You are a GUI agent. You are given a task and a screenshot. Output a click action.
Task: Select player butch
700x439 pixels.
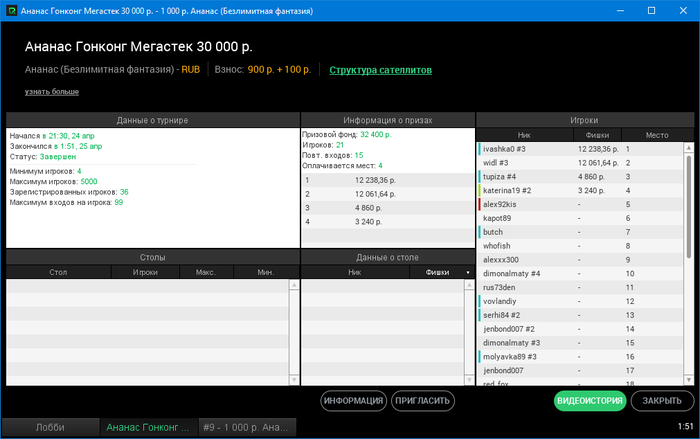click(x=580, y=232)
